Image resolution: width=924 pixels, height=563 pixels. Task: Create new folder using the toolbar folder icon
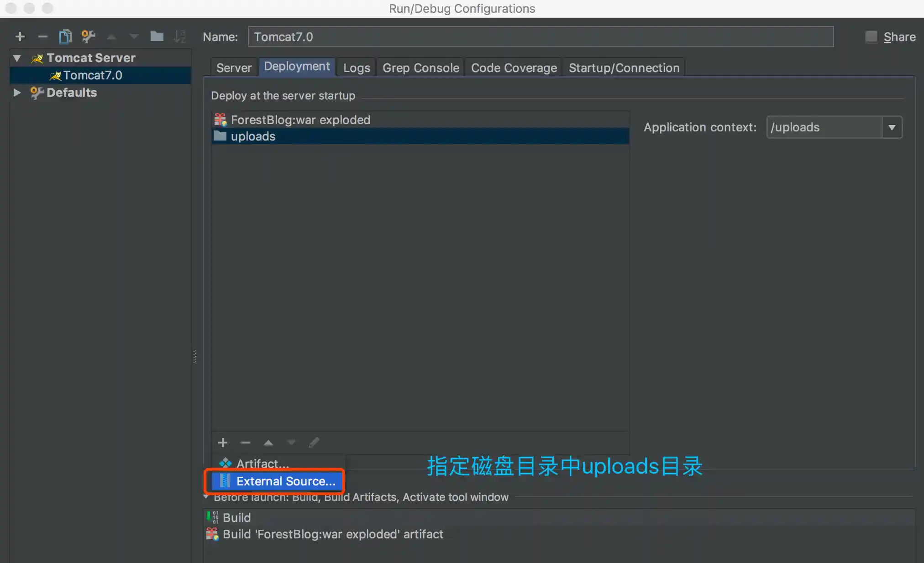tap(157, 36)
